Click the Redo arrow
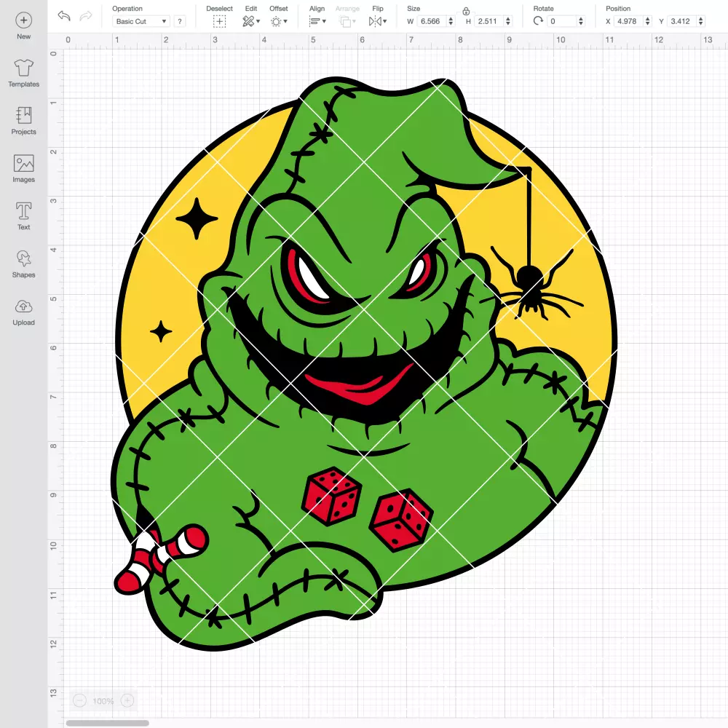 85,16
